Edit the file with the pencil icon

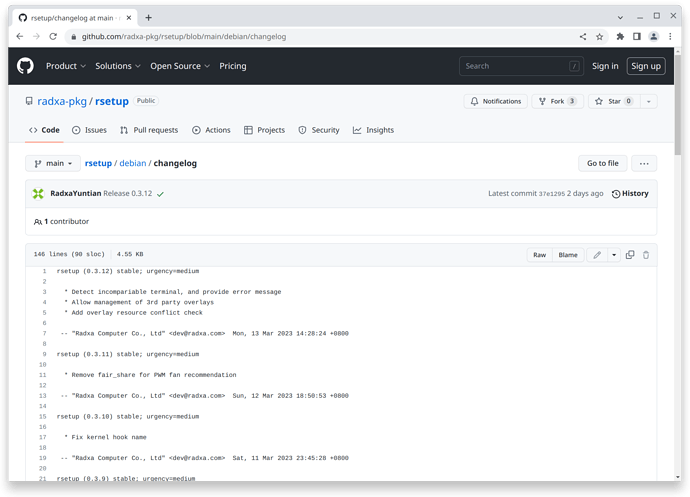coord(597,255)
